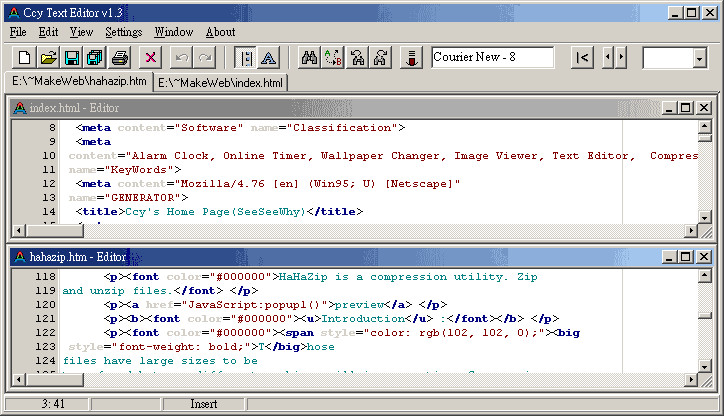Toggle syntax highlighting with the A icon
This screenshot has width=724, height=416.
[268, 58]
